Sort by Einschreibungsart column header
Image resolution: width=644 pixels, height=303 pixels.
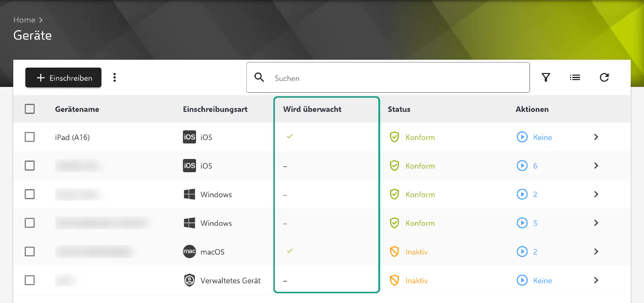click(x=215, y=109)
